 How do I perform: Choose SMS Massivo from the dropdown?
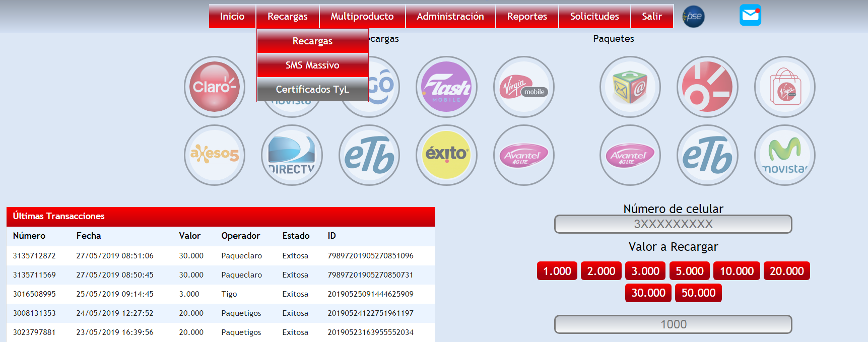pyautogui.click(x=313, y=65)
